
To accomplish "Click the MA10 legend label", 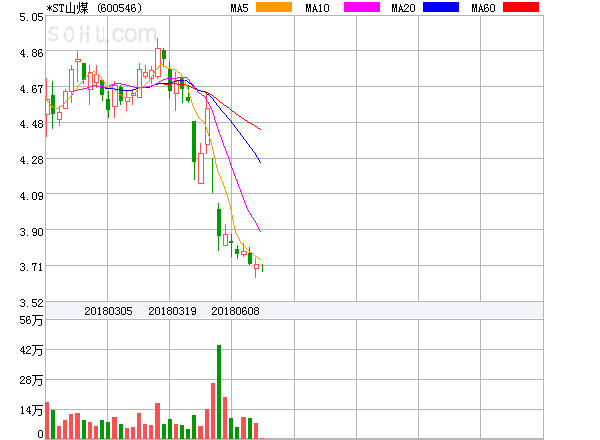I will pos(317,8).
